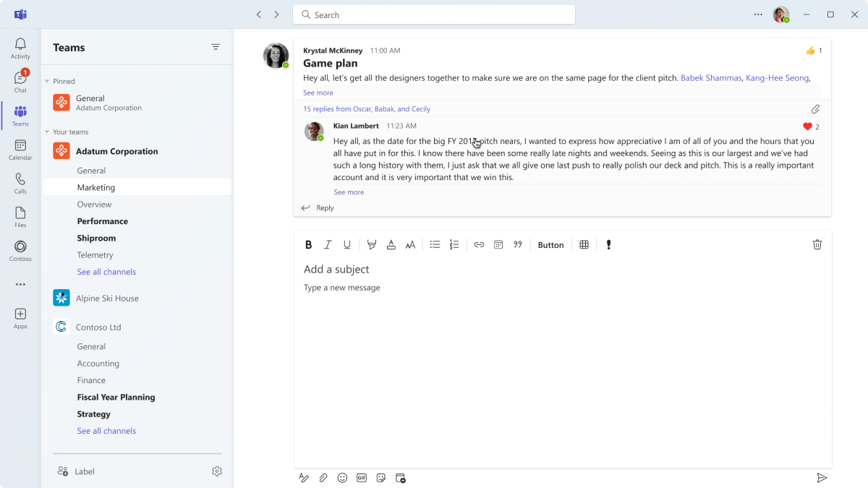Image resolution: width=868 pixels, height=488 pixels.
Task: Attach a file with the paperclip below the compose box
Action: [323, 478]
